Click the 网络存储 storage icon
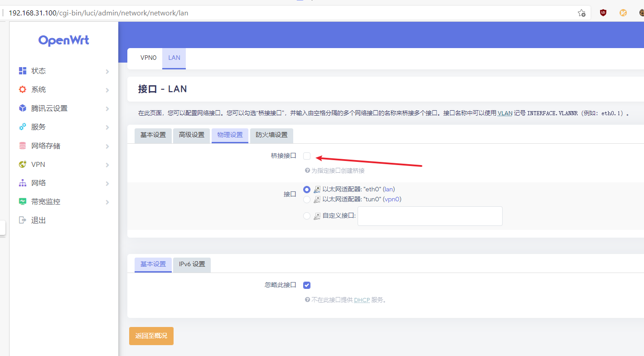Image resolution: width=644 pixels, height=356 pixels. [x=23, y=145]
